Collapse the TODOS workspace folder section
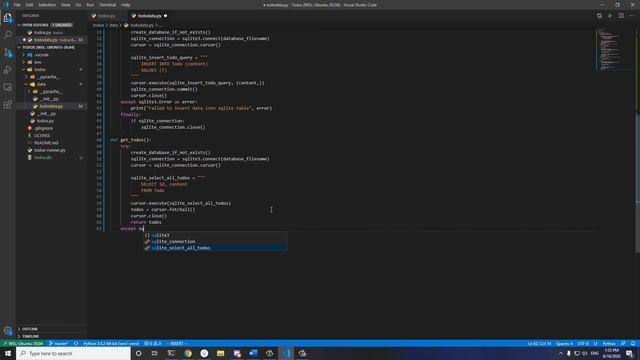Screen dimensions: 640x360 (51, 47)
